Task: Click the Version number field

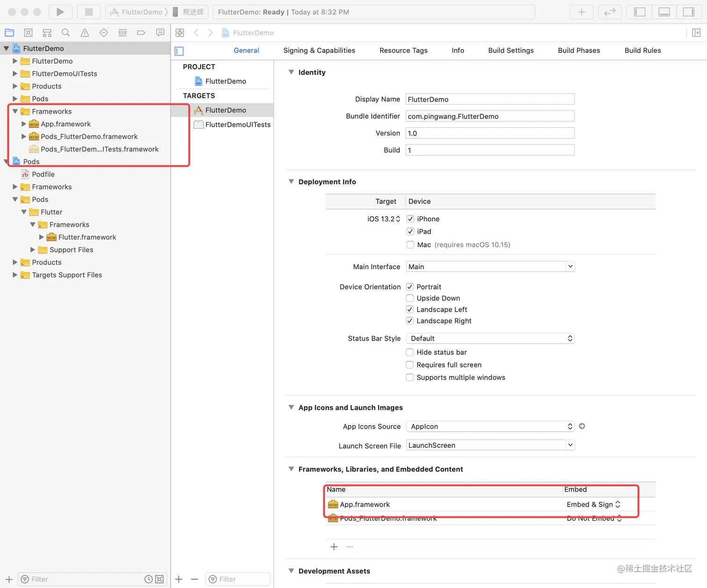Action: pos(490,133)
